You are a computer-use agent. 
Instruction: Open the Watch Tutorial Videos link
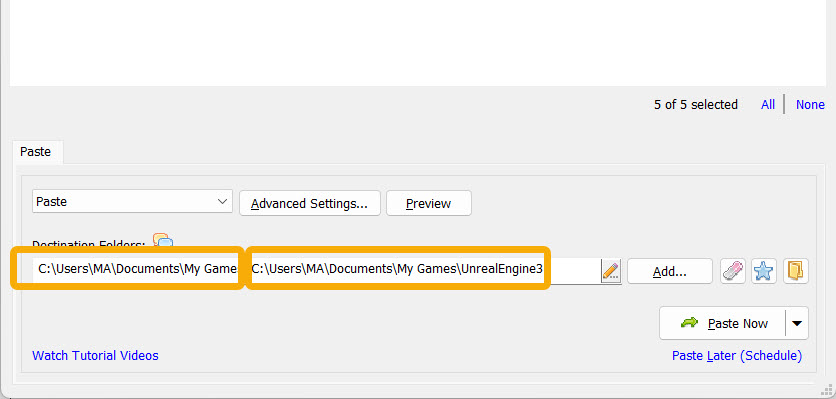(95, 355)
